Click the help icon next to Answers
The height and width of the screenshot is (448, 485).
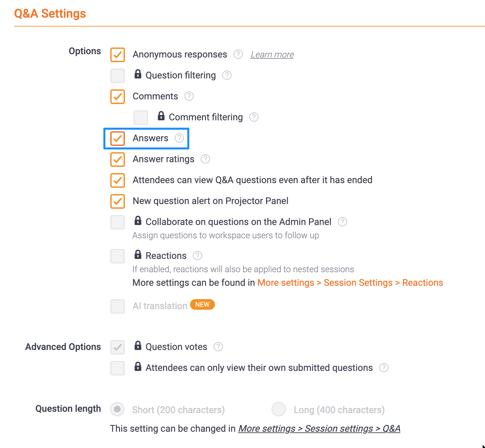[179, 138]
